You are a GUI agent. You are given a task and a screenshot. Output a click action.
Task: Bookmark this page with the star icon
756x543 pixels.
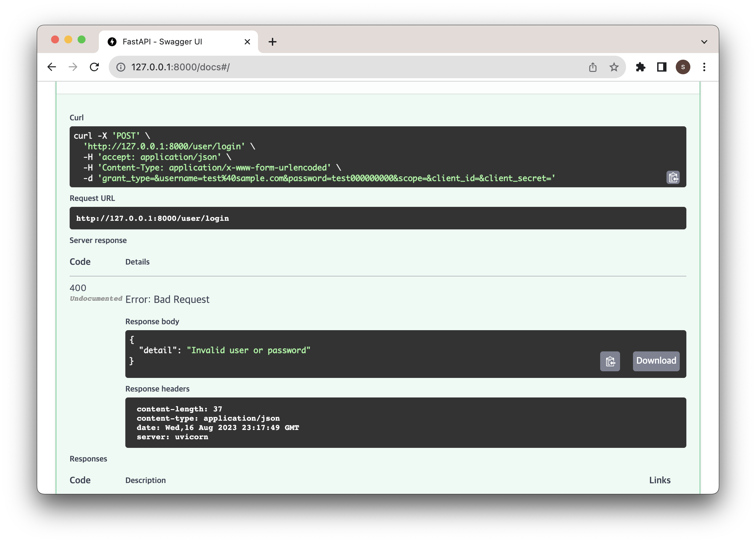[614, 67]
